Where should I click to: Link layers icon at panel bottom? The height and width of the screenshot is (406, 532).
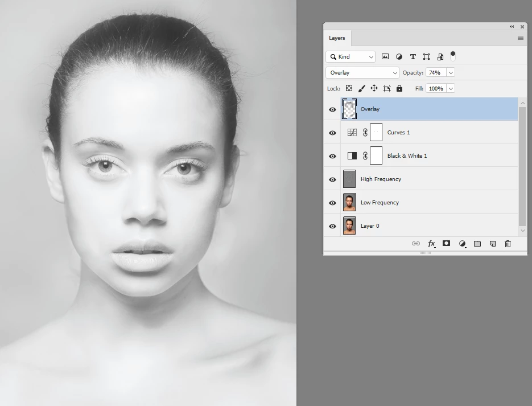tap(415, 243)
